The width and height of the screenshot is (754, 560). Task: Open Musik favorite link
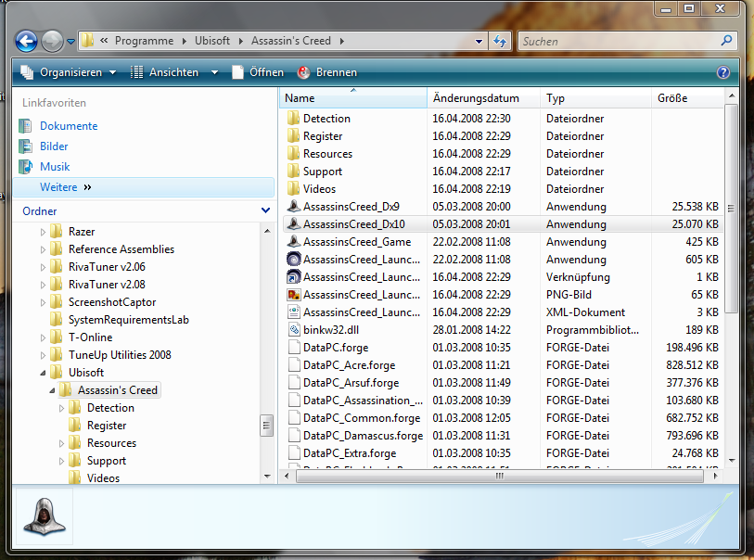pyautogui.click(x=55, y=167)
